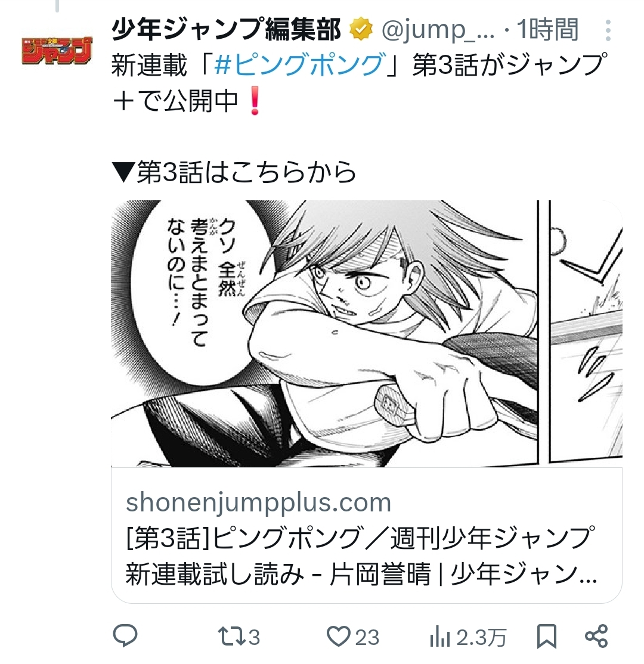Tap the ▼第3話はこちらから text line
This screenshot has height=664, width=644.
pos(234,172)
